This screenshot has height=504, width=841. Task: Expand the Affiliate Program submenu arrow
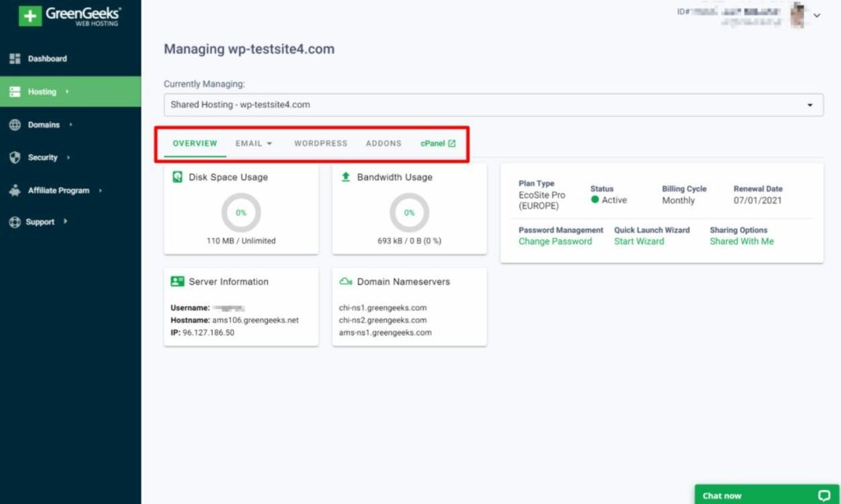click(x=100, y=190)
